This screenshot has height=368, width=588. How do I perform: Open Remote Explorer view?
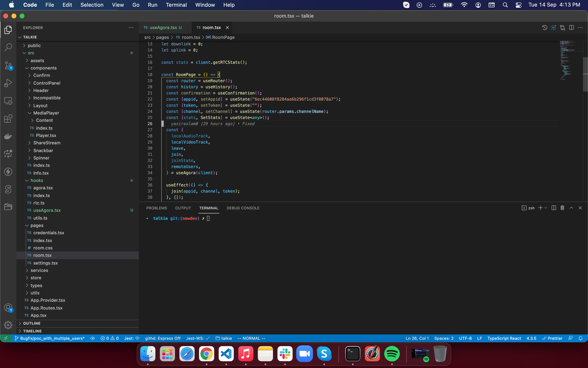8,101
